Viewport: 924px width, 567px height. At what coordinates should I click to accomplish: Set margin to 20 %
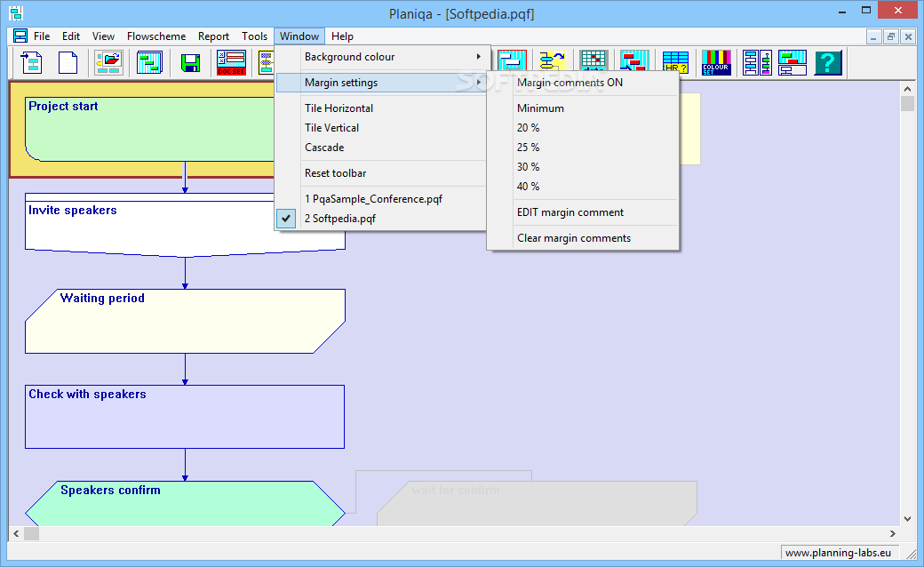click(x=583, y=128)
